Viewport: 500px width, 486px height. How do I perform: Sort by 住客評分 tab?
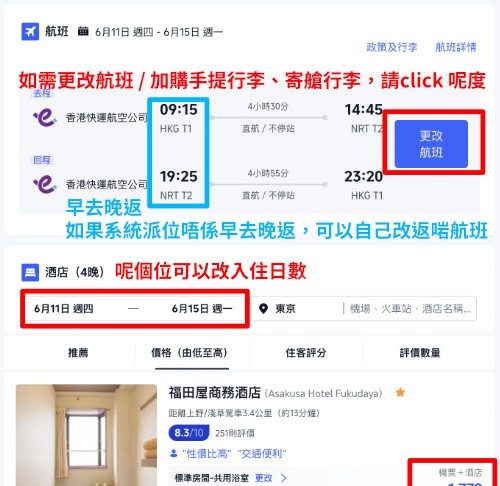coord(306,353)
